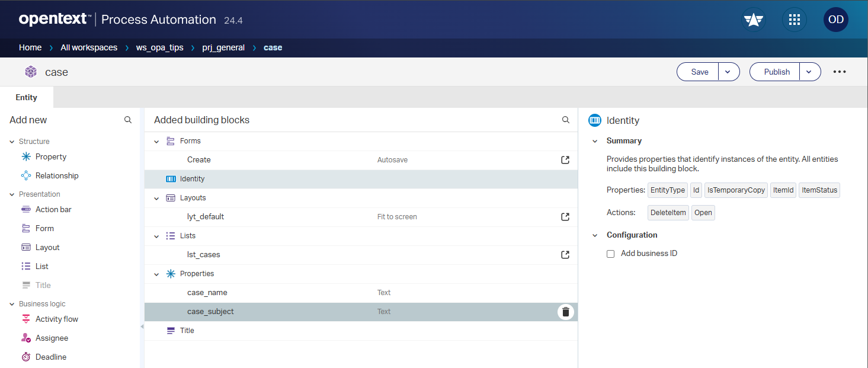868x368 pixels.
Task: Open the Save dropdown arrow
Action: [x=729, y=72]
